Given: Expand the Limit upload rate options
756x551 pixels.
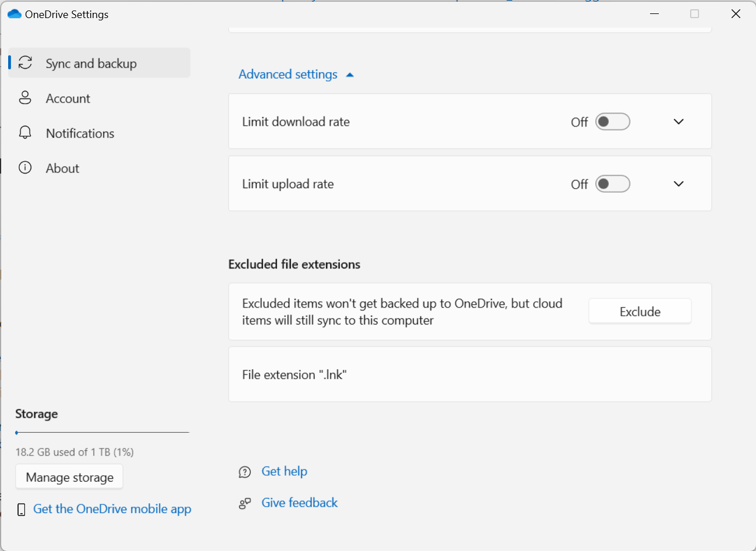Looking at the screenshot, I should [678, 183].
